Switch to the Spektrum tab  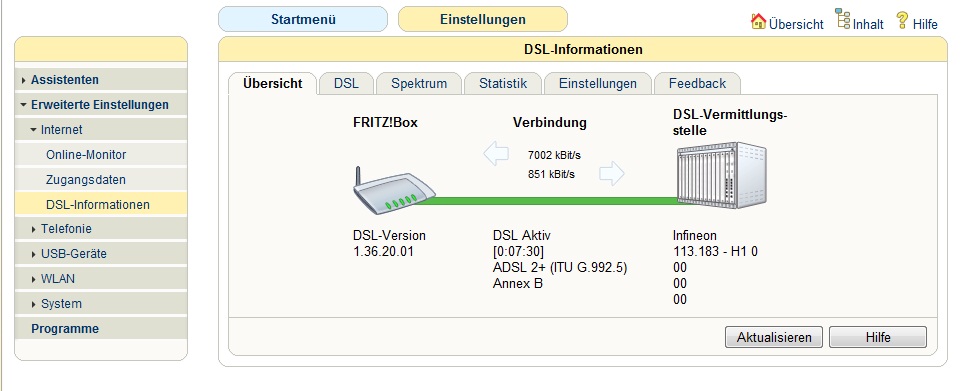419,83
